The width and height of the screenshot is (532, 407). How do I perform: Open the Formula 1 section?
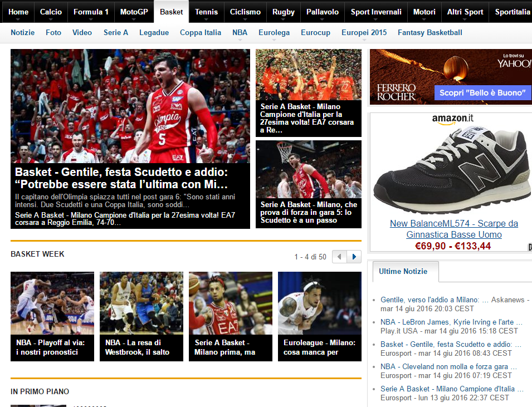(x=91, y=12)
